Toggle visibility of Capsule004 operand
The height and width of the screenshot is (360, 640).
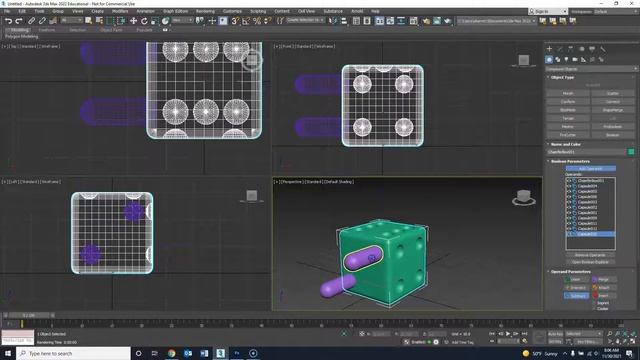(x=569, y=186)
